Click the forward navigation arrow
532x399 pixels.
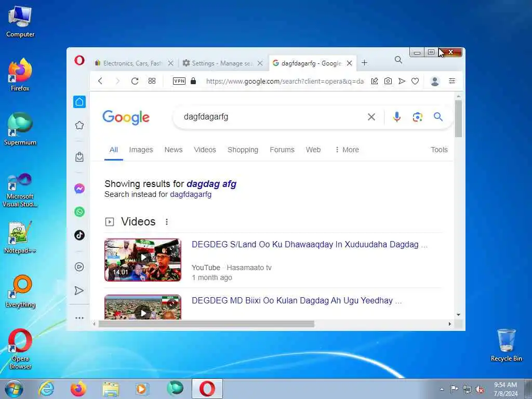[x=117, y=81]
